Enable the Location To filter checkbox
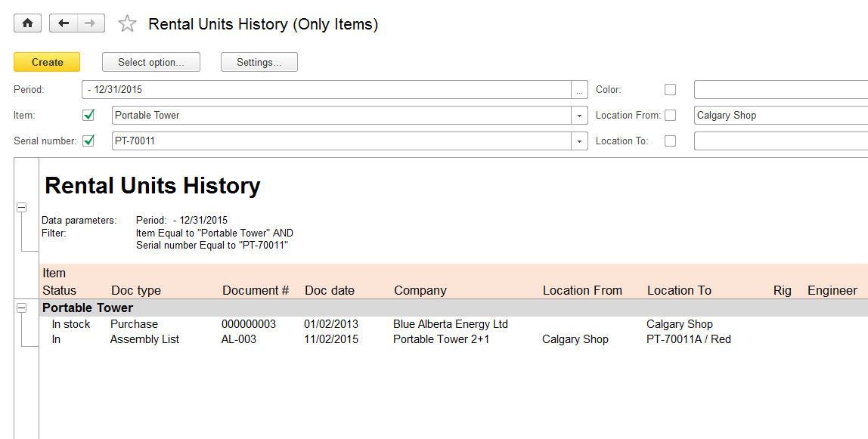The height and width of the screenshot is (439, 868). (x=670, y=141)
